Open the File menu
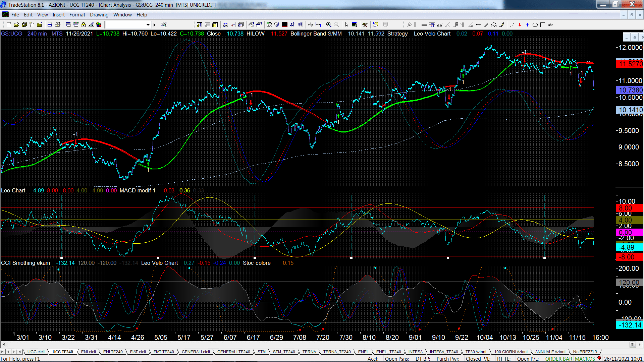The width and height of the screenshot is (644, 362). pyautogui.click(x=15, y=15)
